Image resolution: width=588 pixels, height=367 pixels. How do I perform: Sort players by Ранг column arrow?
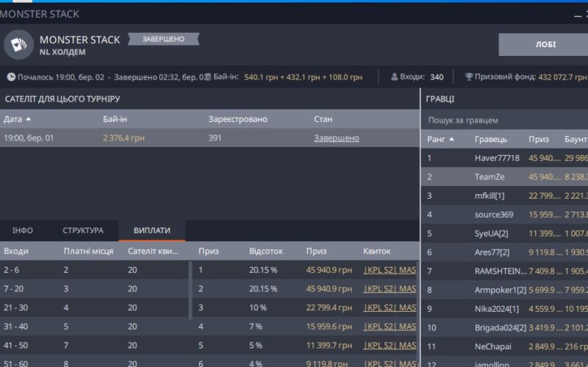coord(451,139)
